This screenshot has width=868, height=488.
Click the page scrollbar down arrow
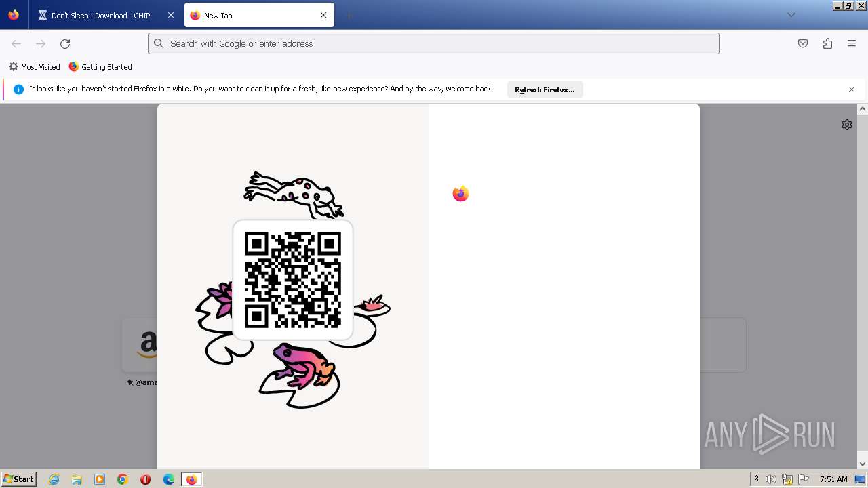(x=863, y=464)
